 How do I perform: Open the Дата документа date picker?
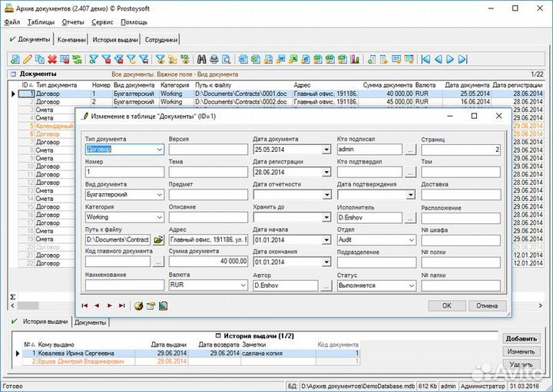[326, 150]
